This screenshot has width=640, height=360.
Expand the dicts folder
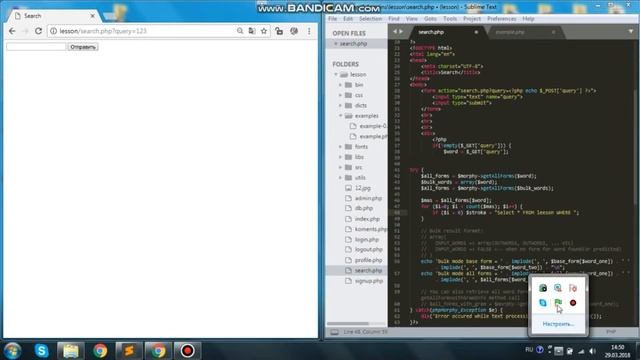coord(340,105)
